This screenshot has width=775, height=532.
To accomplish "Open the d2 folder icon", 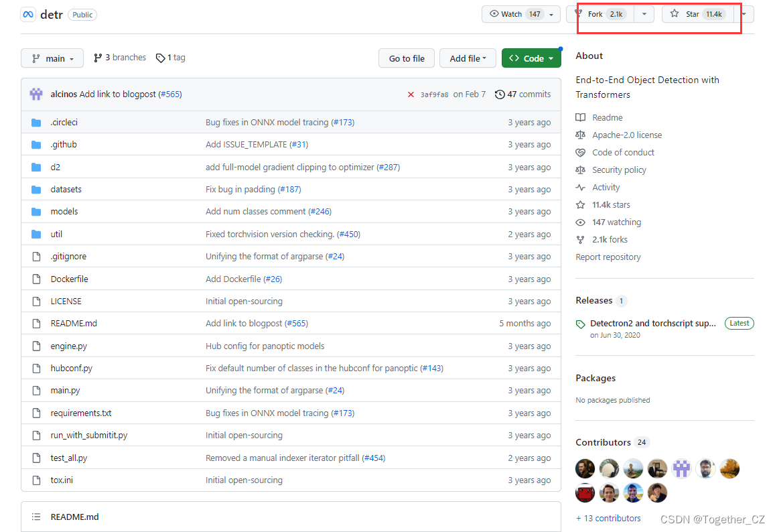I will point(36,167).
